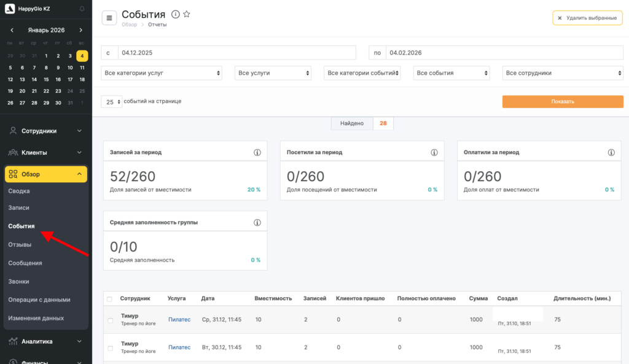Open Все сотрудники dropdown filter
Viewport: 629px width, 364px height.
coord(563,73)
